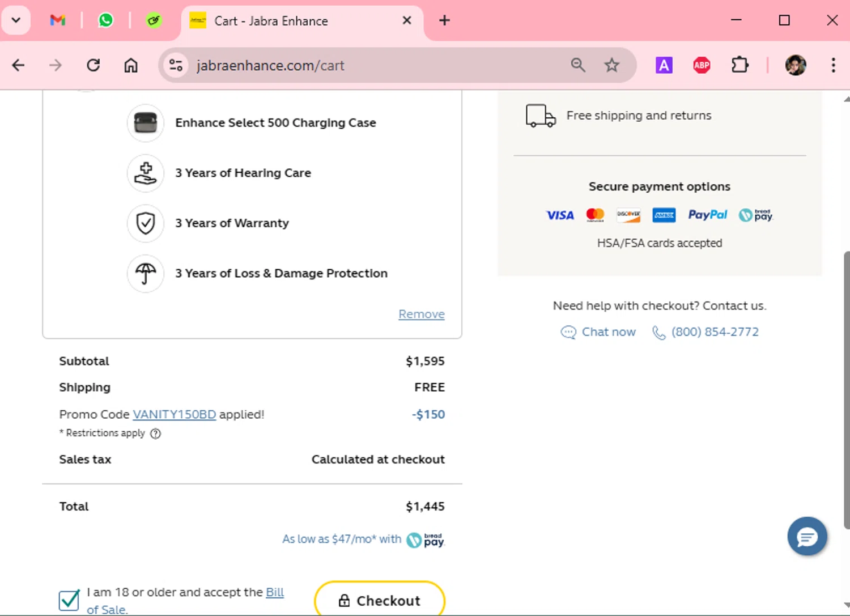Reload the cart page
The image size is (850, 616).
click(x=93, y=65)
